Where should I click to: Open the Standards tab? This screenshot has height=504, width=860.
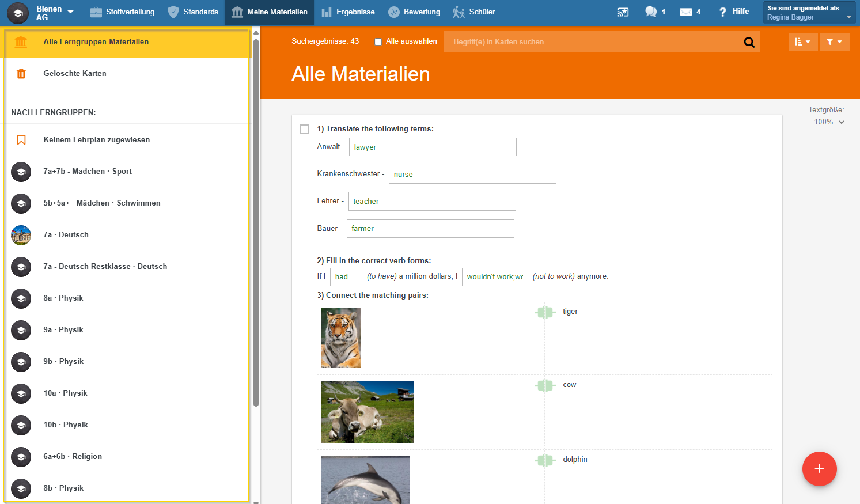[x=192, y=12]
